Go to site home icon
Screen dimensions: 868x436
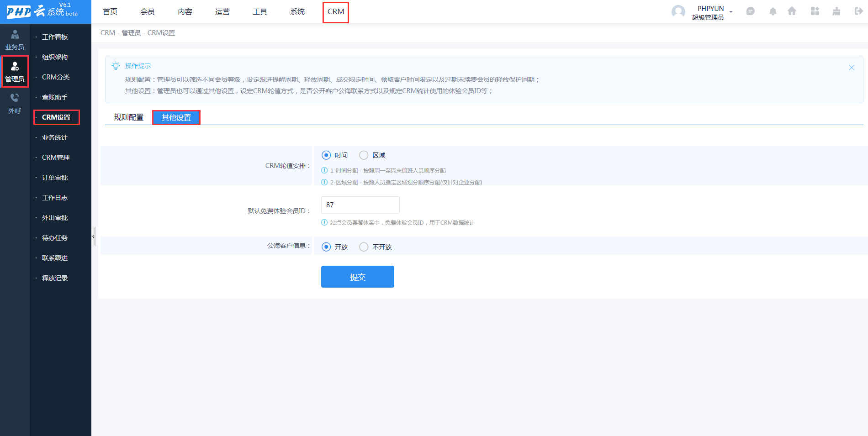click(x=792, y=11)
